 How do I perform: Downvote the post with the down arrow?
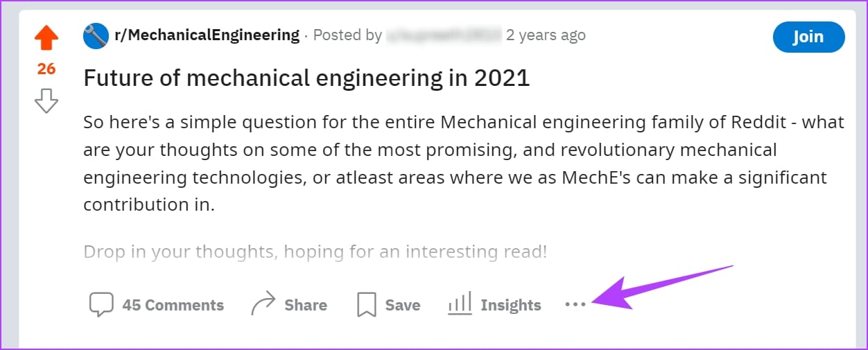(46, 101)
